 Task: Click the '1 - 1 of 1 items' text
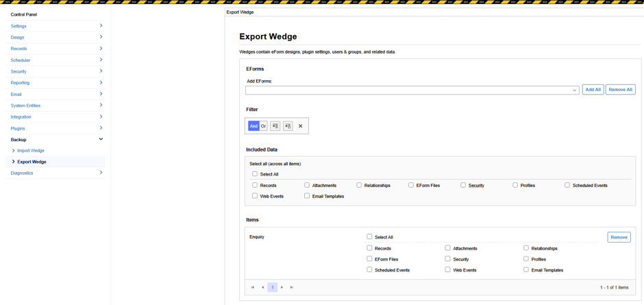click(614, 288)
